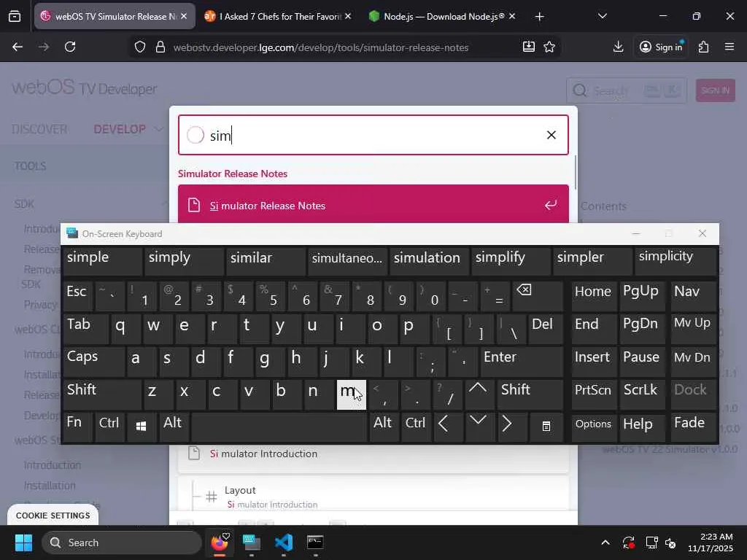Open Windows Start menu
Image resolution: width=747 pixels, height=560 pixels.
tap(23, 542)
